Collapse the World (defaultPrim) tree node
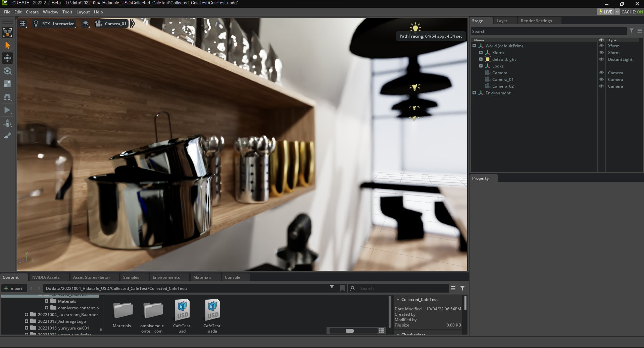Image resolution: width=644 pixels, height=348 pixels. tap(474, 46)
